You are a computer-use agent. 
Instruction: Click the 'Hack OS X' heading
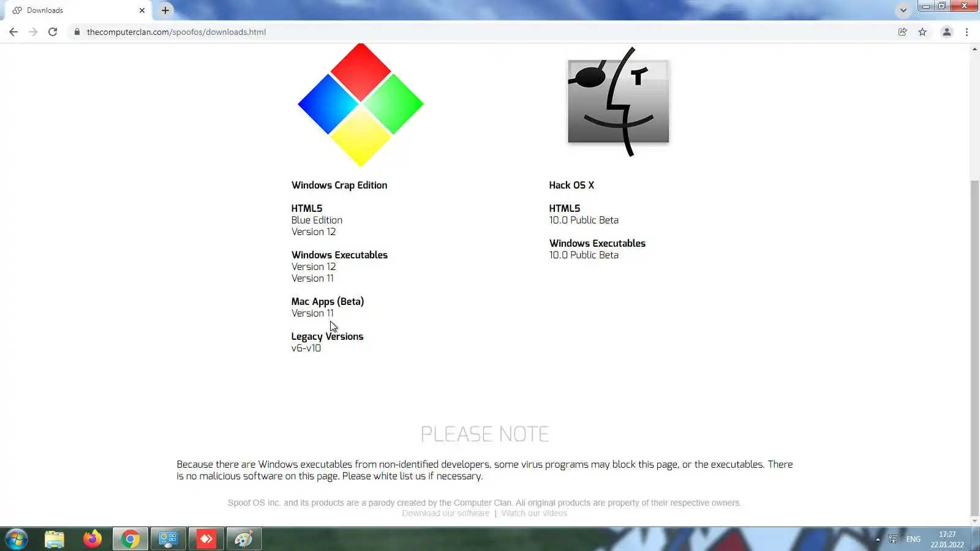(x=571, y=186)
